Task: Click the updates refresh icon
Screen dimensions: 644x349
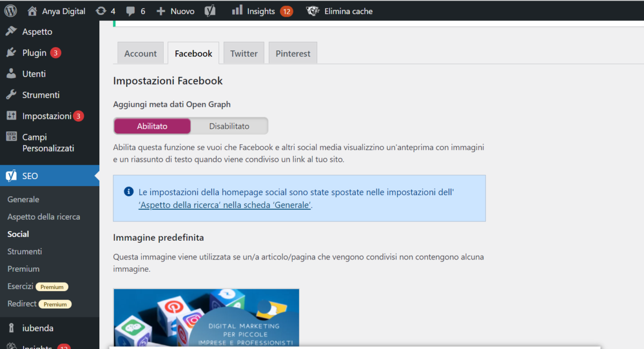Action: pyautogui.click(x=100, y=11)
